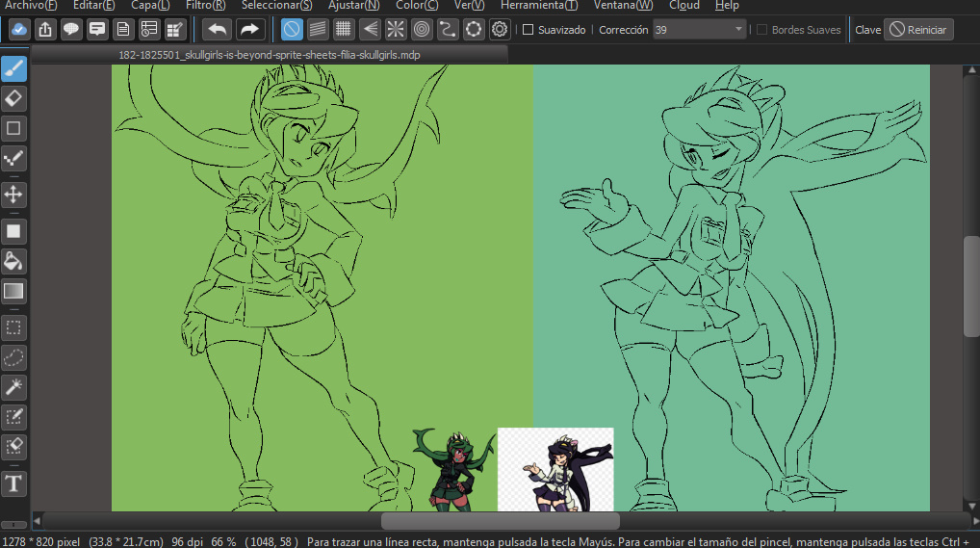Viewport: 980px width, 548px height.
Task: Click the square comment bubble icon
Action: coord(97,30)
